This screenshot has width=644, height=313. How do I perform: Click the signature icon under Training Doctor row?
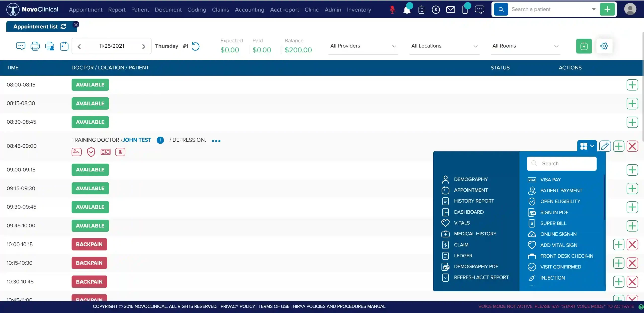(x=76, y=152)
